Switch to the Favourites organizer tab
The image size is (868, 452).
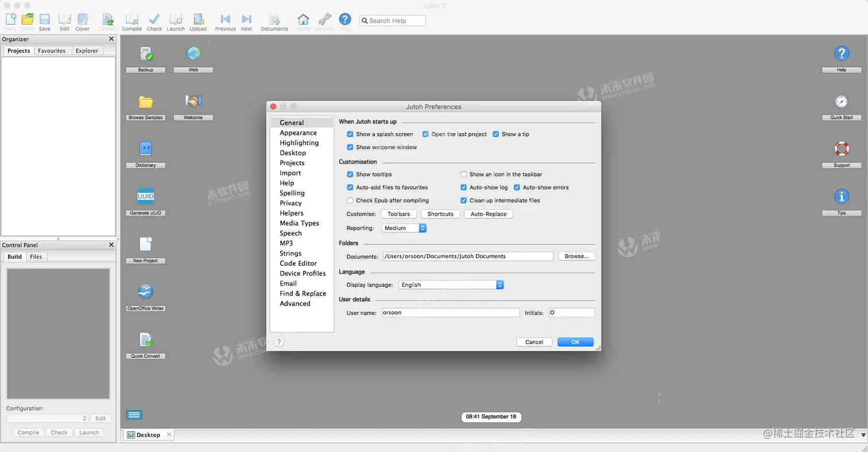click(x=52, y=50)
